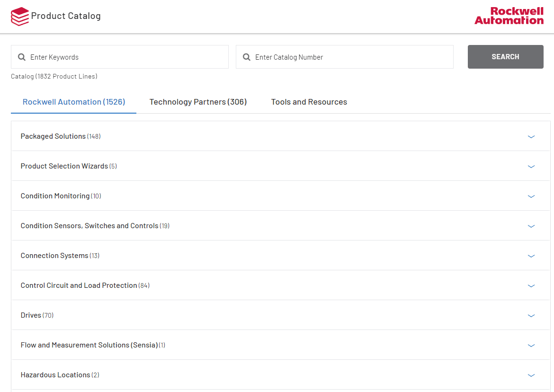554x392 pixels.
Task: Click the SEARCH button
Action: (506, 57)
